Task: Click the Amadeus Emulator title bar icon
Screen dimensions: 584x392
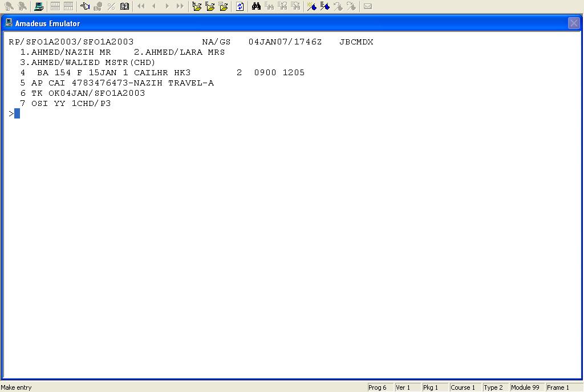Action: [9, 23]
